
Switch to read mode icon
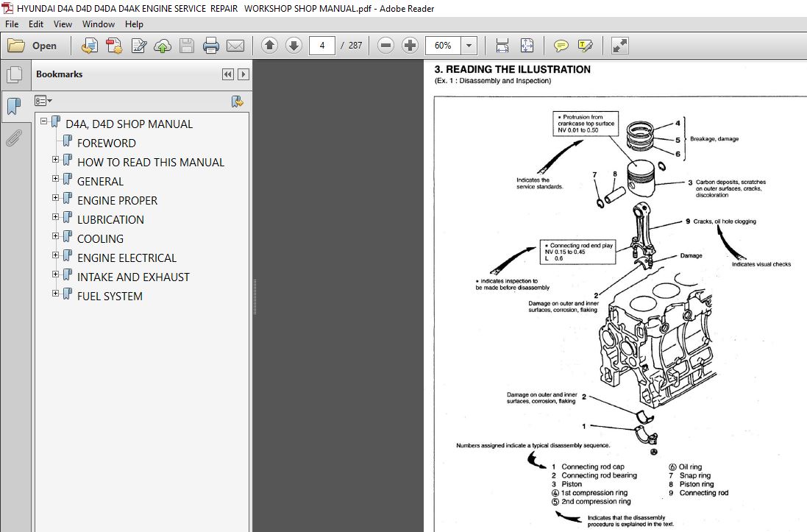click(619, 46)
